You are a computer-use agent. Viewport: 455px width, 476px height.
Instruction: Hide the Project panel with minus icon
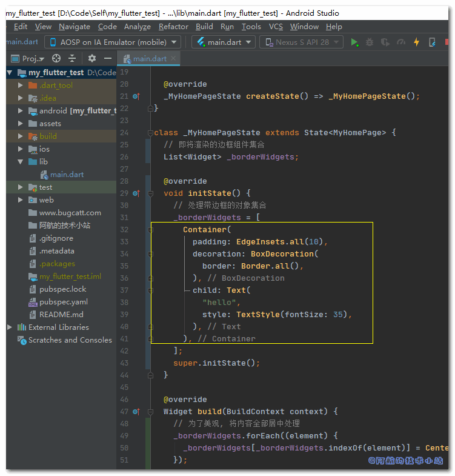click(x=107, y=59)
